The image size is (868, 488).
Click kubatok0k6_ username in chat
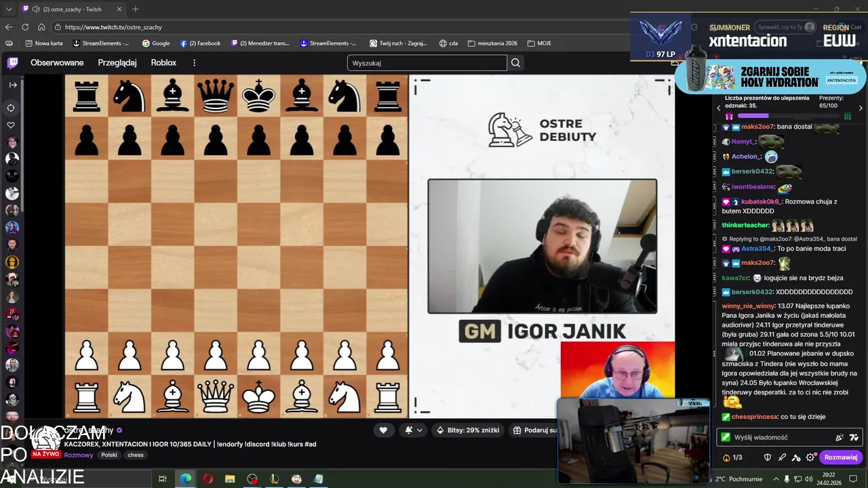point(761,201)
